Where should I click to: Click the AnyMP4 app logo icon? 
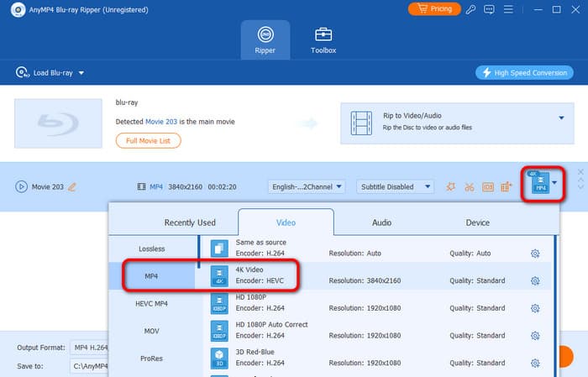[x=18, y=10]
